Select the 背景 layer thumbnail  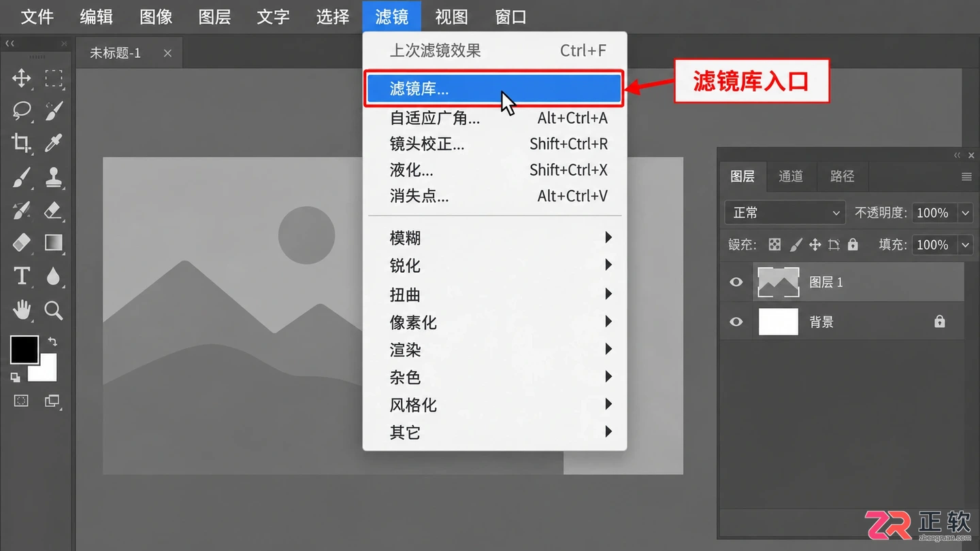[779, 321]
